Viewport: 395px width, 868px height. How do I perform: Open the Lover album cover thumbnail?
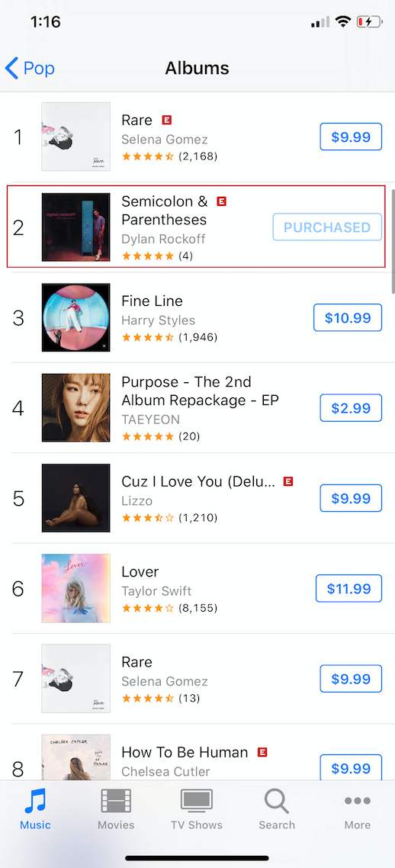pos(75,588)
